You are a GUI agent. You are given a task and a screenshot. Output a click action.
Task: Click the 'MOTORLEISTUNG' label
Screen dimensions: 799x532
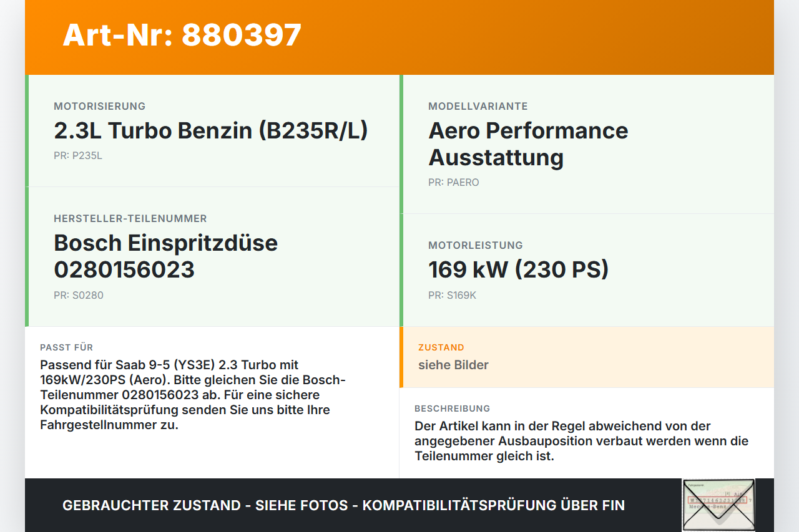click(476, 245)
